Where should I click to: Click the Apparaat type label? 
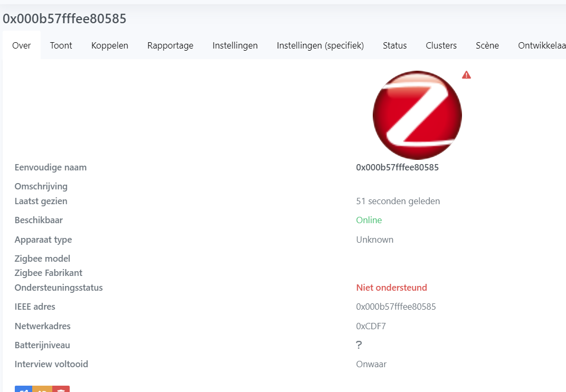[43, 240]
